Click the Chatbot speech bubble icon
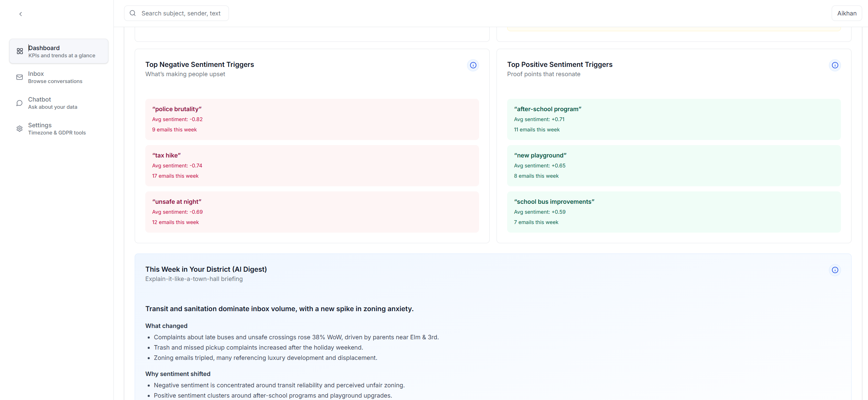This screenshot has width=868, height=400. 20,103
